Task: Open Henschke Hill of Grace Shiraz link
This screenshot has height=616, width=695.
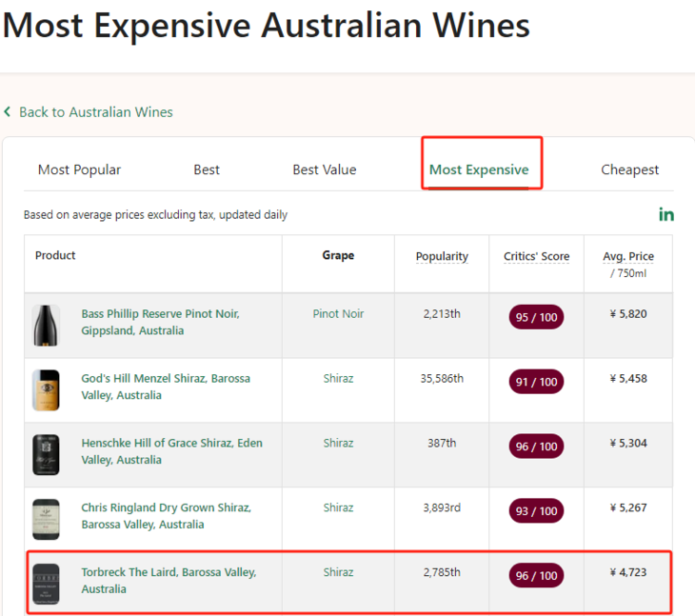Action: click(171, 451)
